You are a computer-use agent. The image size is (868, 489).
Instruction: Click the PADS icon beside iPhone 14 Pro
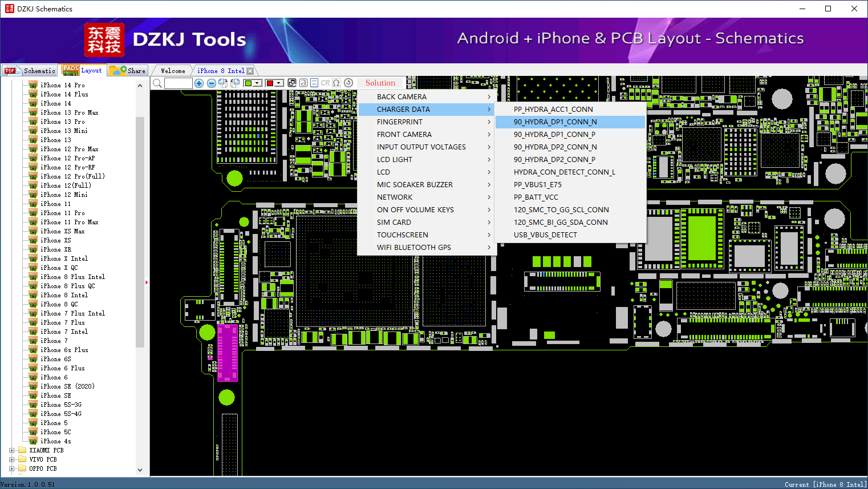pyautogui.click(x=33, y=85)
